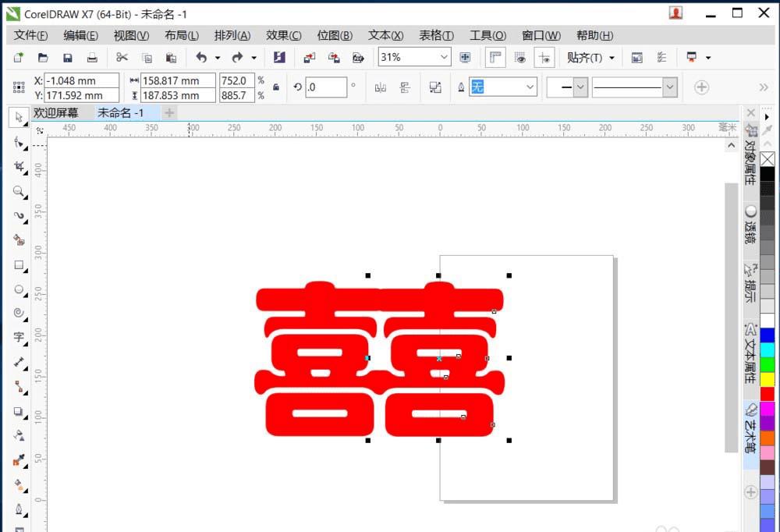Viewport: 780px width, 532px height.
Task: Switch to the 未命名 -1 document tab
Action: click(120, 113)
